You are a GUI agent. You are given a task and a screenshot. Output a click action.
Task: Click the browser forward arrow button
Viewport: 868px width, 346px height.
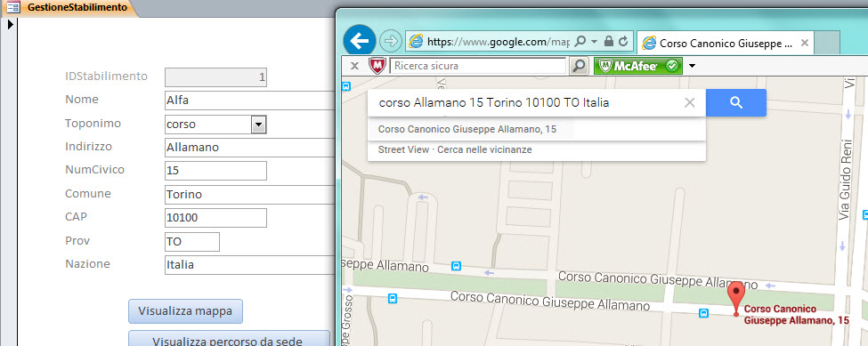391,41
